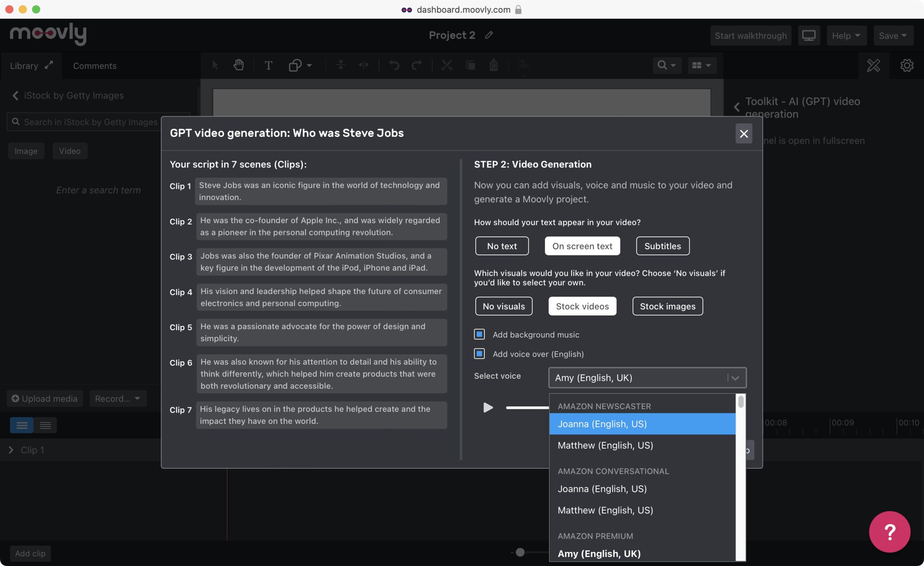Open the Select voice combo box
This screenshot has width=924, height=566.
[647, 378]
